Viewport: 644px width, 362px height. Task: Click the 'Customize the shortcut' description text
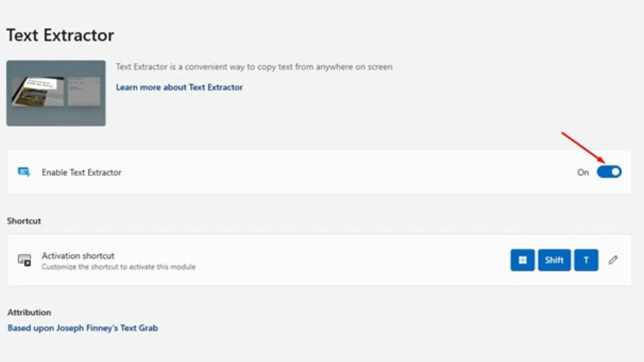[118, 267]
